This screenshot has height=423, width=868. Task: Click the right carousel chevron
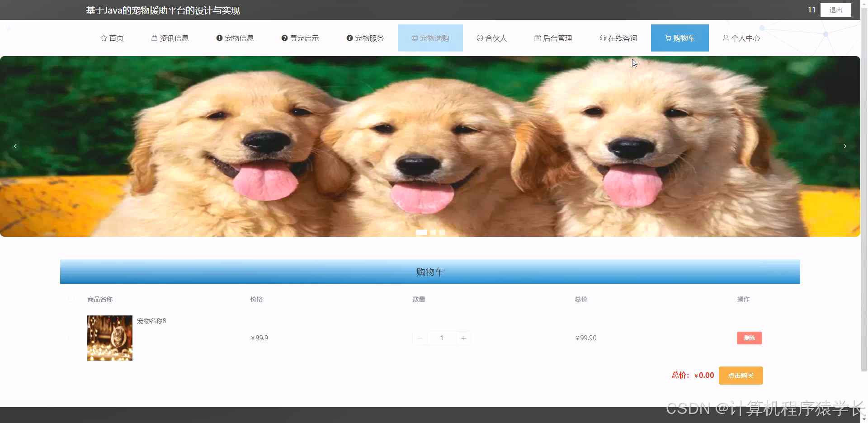(845, 146)
